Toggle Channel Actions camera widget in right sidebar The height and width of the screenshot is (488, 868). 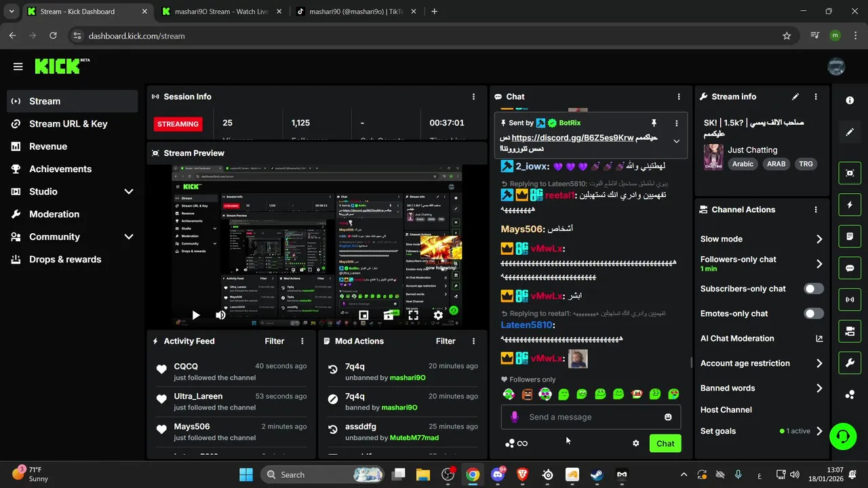click(x=850, y=331)
